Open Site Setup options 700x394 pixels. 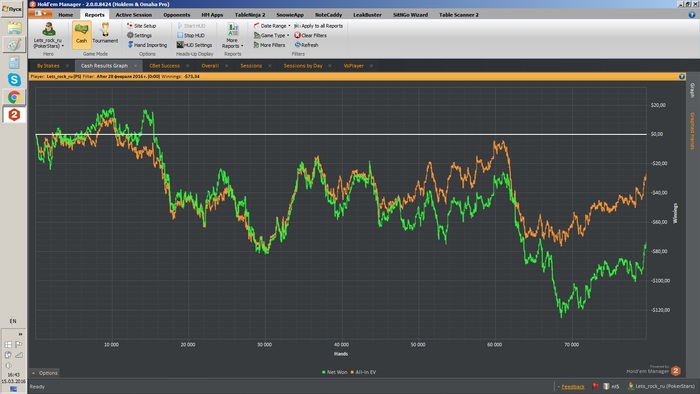[x=142, y=26]
